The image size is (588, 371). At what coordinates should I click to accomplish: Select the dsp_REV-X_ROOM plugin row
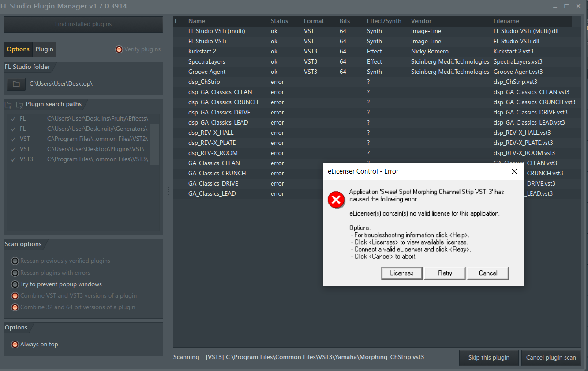tap(377, 153)
